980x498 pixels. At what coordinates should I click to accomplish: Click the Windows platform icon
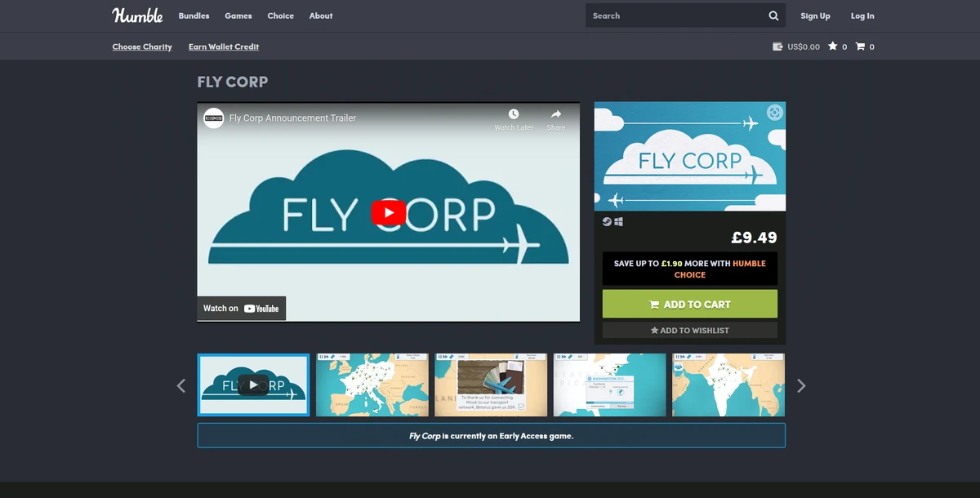[618, 220]
